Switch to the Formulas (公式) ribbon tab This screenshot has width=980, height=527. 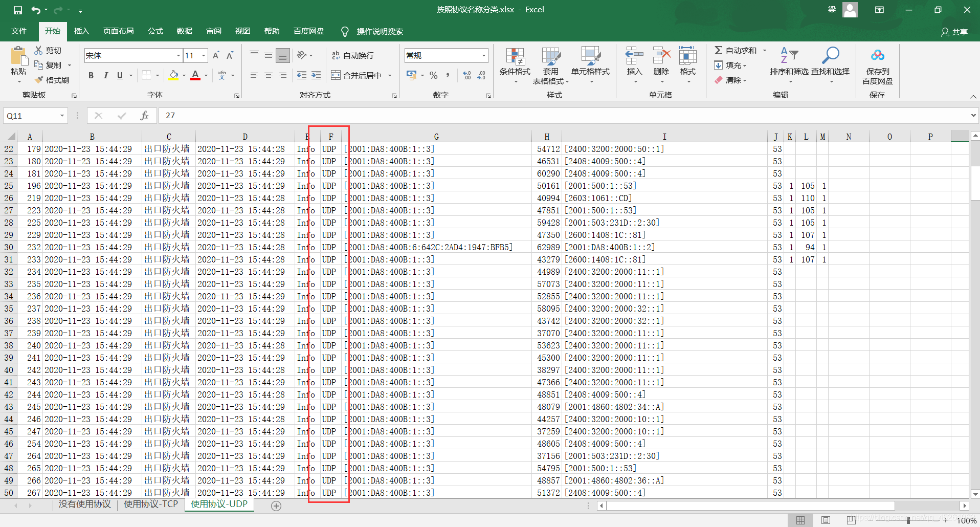pos(155,31)
